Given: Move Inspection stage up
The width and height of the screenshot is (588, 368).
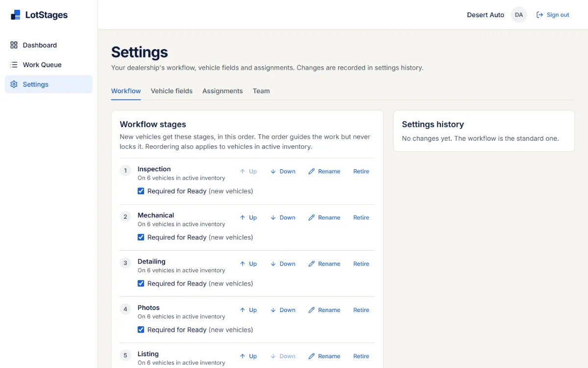Looking at the screenshot, I should (x=248, y=171).
